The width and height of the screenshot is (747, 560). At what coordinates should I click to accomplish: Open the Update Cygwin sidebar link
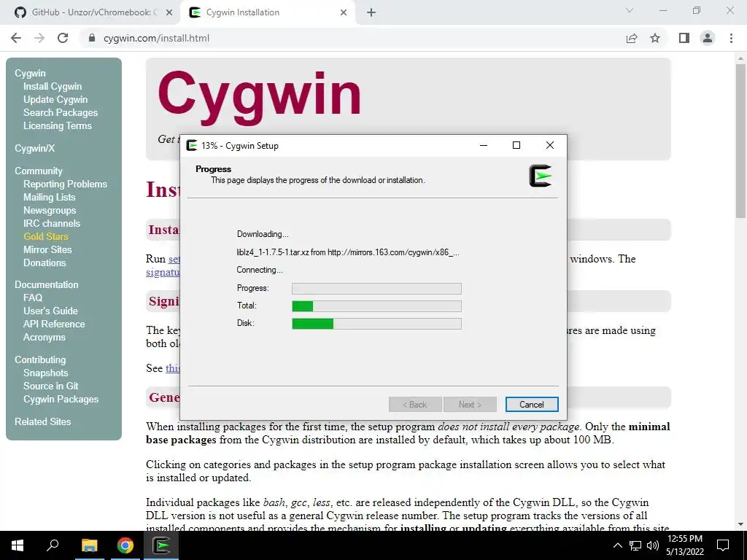(55, 99)
